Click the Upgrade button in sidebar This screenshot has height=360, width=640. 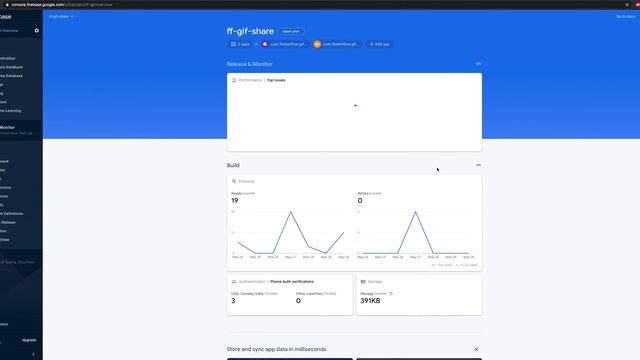point(29,340)
